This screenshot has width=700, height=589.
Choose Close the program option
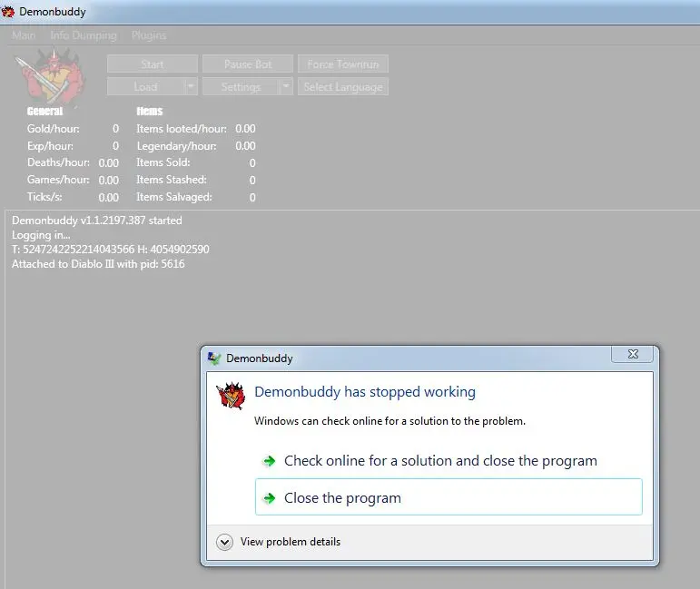(x=449, y=497)
